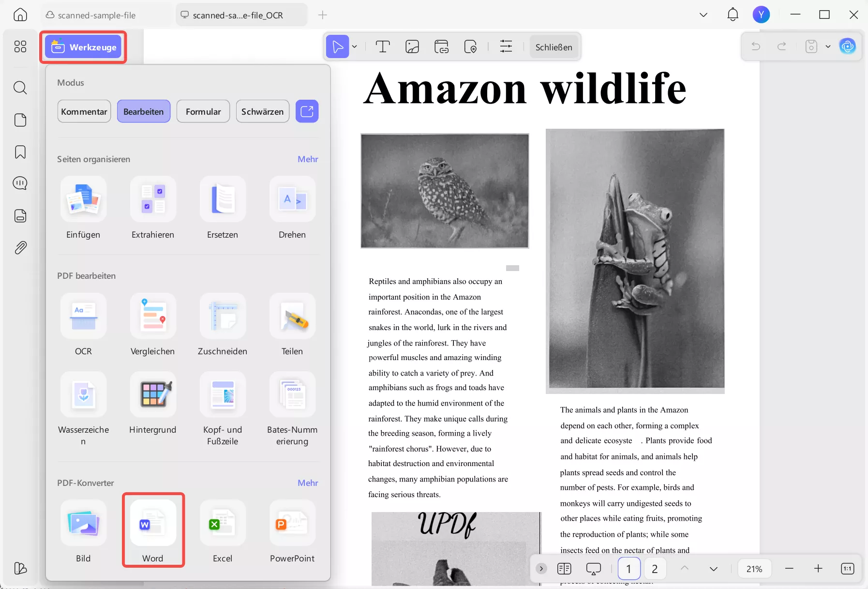Expand the save options dropdown arrow
Screen dimensions: 868x589
click(828, 46)
